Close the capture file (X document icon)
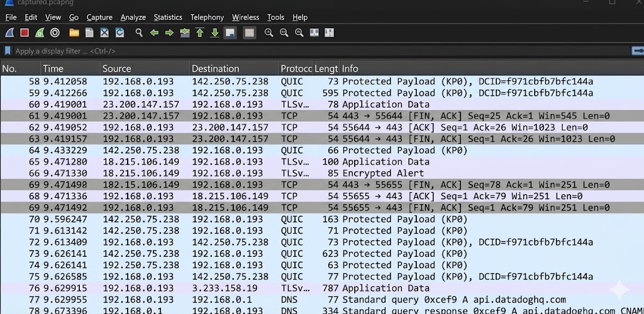The height and width of the screenshot is (314, 644). coord(104,33)
